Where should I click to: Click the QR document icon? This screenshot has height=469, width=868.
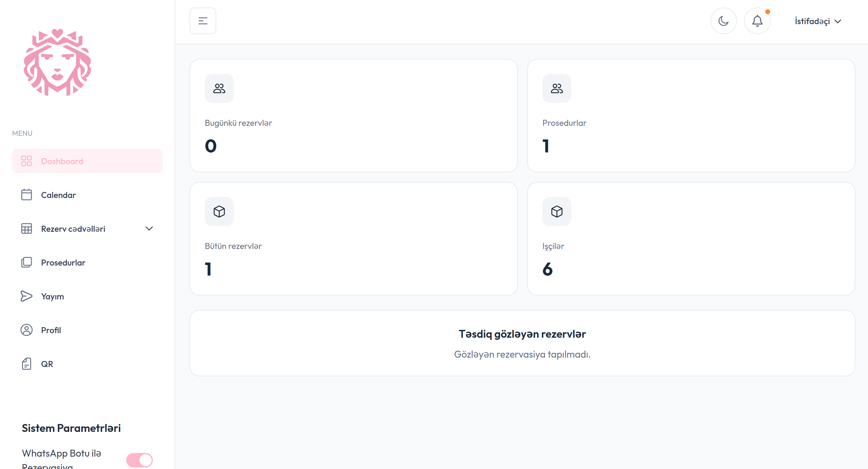(27, 364)
